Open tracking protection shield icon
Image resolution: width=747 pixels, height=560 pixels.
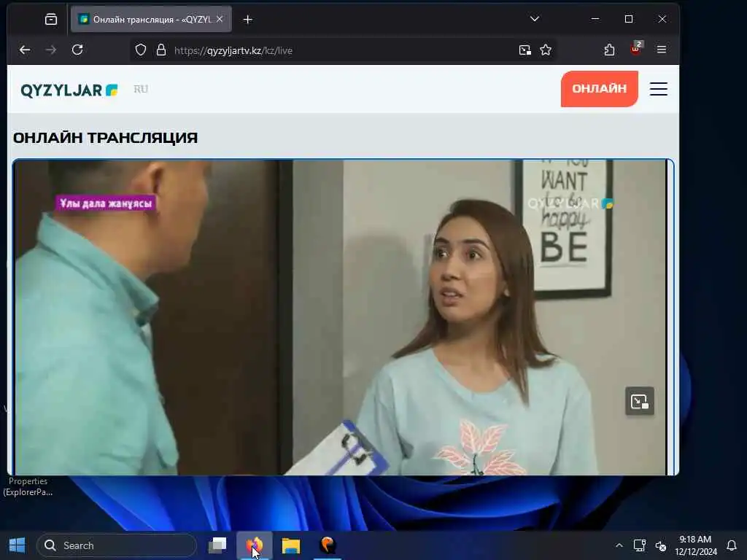[x=141, y=50]
